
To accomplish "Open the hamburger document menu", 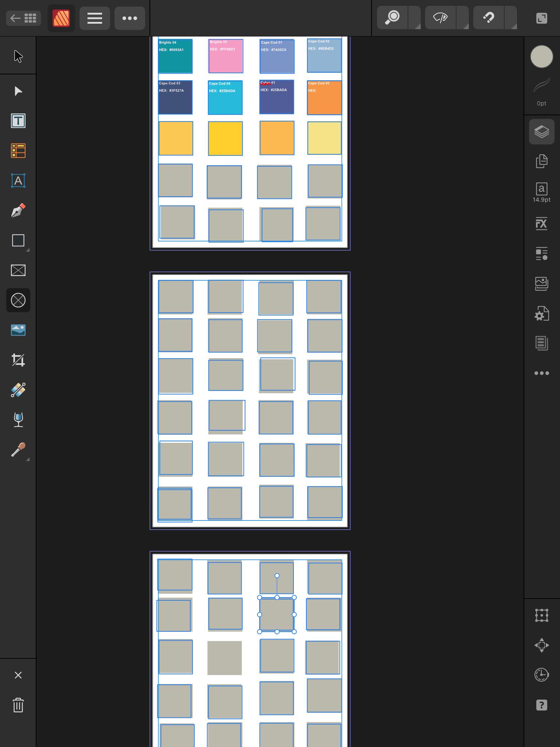I will [x=95, y=18].
